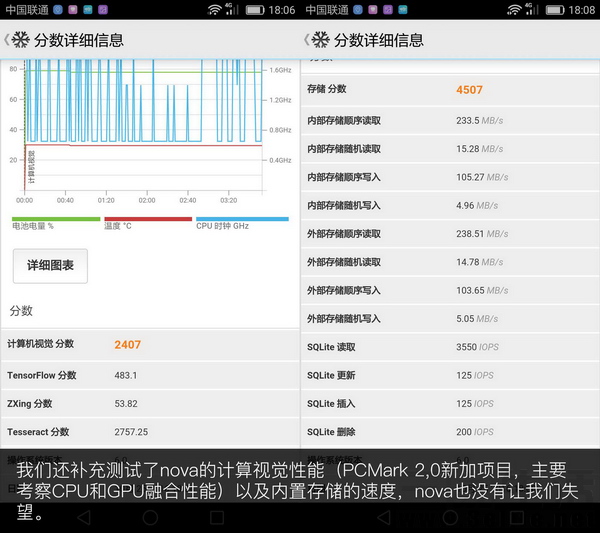Tap the 内部存储随机写入 4.96 MB/s row
Image resolution: width=600 pixels, height=533 pixels.
450,205
